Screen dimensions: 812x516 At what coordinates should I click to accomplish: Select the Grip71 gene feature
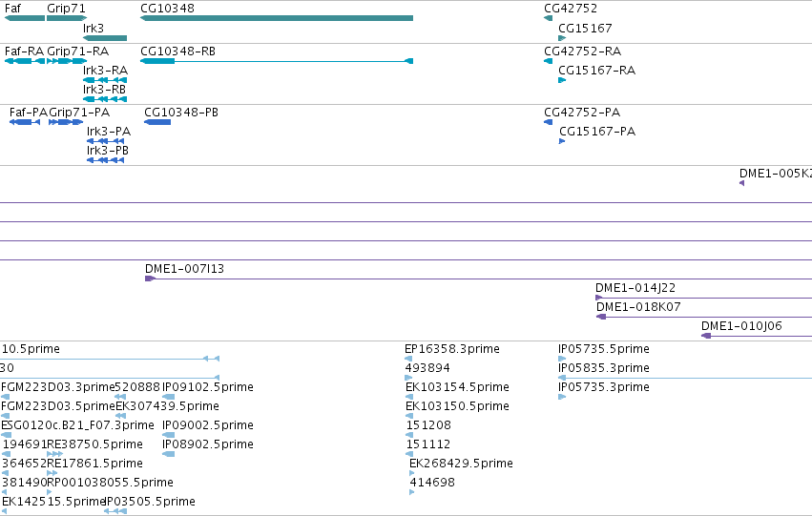click(x=67, y=18)
